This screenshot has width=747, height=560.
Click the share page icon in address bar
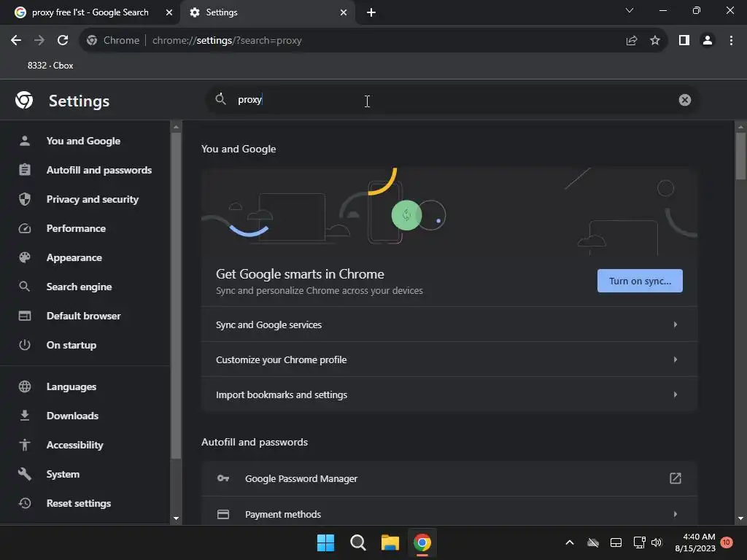coord(632,41)
